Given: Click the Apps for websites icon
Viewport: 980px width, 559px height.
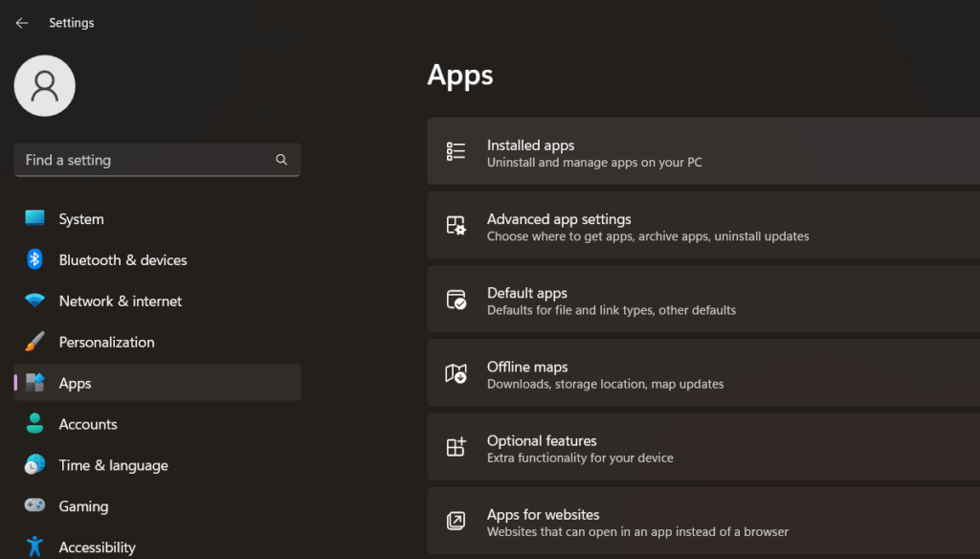Looking at the screenshot, I should click(457, 522).
